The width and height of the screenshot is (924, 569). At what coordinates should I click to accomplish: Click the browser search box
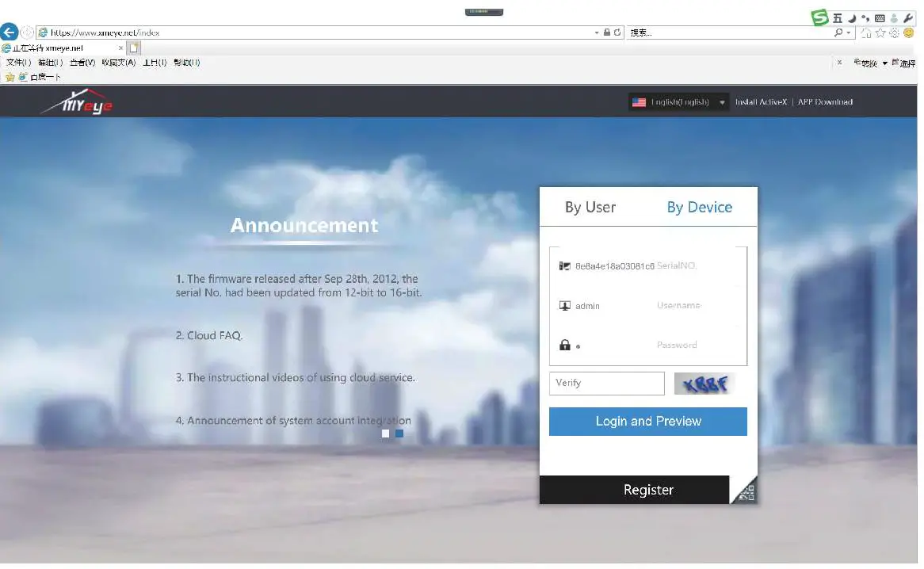(x=730, y=32)
